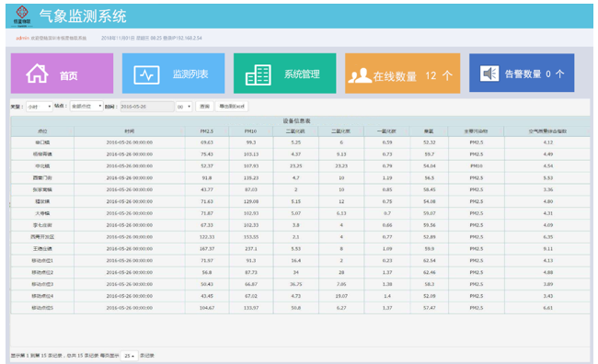Click the 一氧化碳 value 1.19
Screen dimensions: 598x364
[386, 178]
